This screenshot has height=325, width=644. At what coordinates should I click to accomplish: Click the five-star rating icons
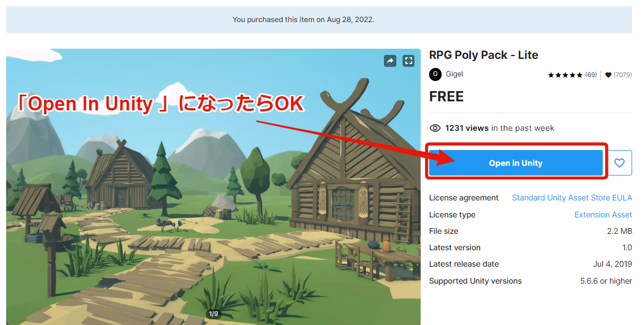tap(565, 75)
